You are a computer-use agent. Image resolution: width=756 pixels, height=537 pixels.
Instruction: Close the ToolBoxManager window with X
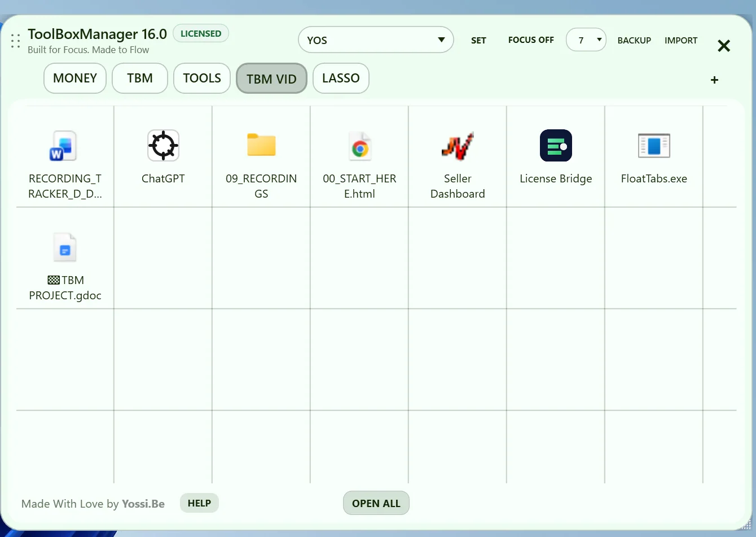tap(724, 46)
